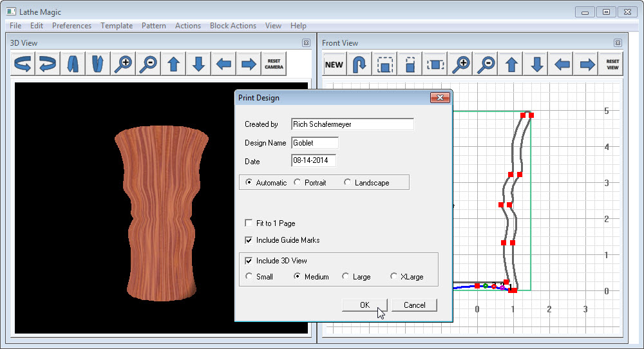The height and width of the screenshot is (349, 644).
Task: Close the Front View panel
Action: click(x=618, y=43)
